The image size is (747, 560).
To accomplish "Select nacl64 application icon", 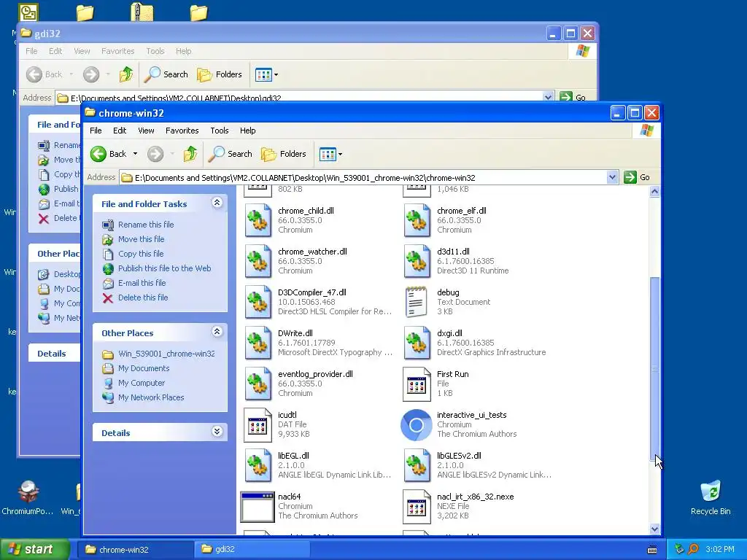I will coord(258,507).
